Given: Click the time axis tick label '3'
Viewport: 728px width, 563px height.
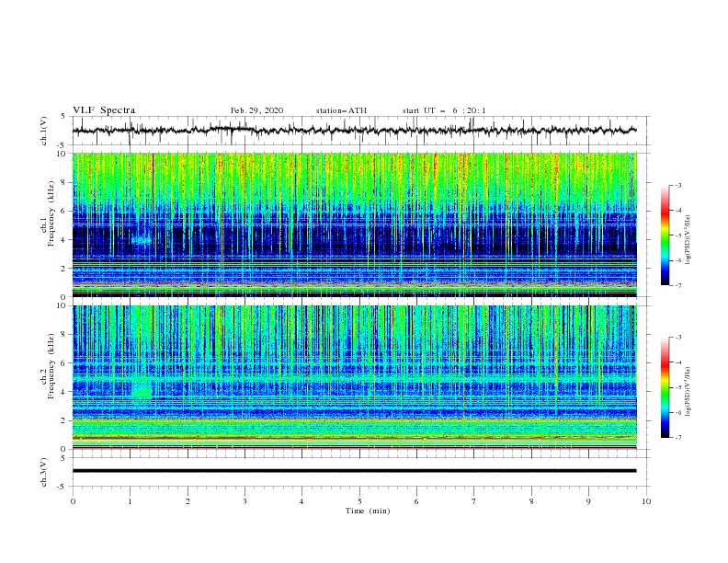Looking at the screenshot, I should pos(245,501).
